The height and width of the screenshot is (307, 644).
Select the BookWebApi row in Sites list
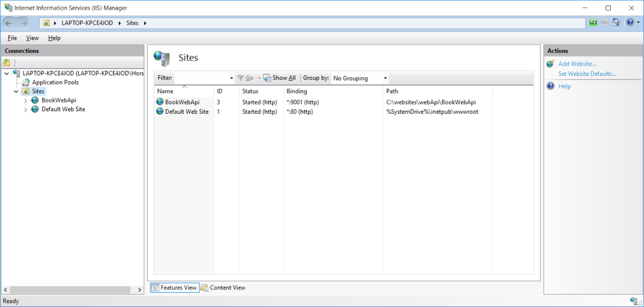click(x=323, y=102)
